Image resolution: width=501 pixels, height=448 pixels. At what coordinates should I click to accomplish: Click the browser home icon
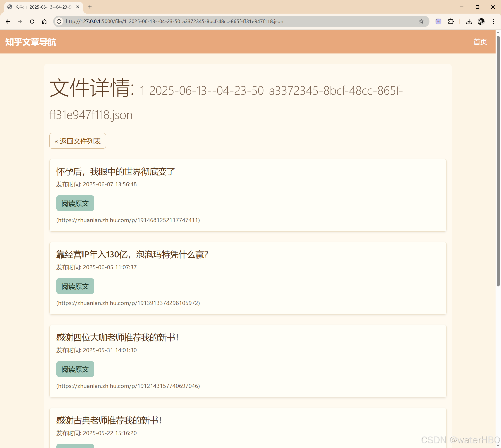[44, 22]
